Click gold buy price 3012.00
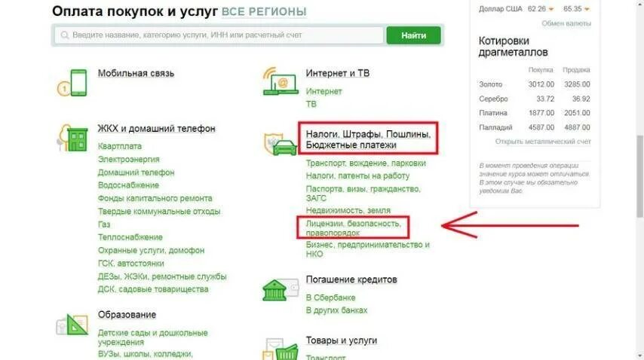Screen dimensions: 644x360 point(541,84)
